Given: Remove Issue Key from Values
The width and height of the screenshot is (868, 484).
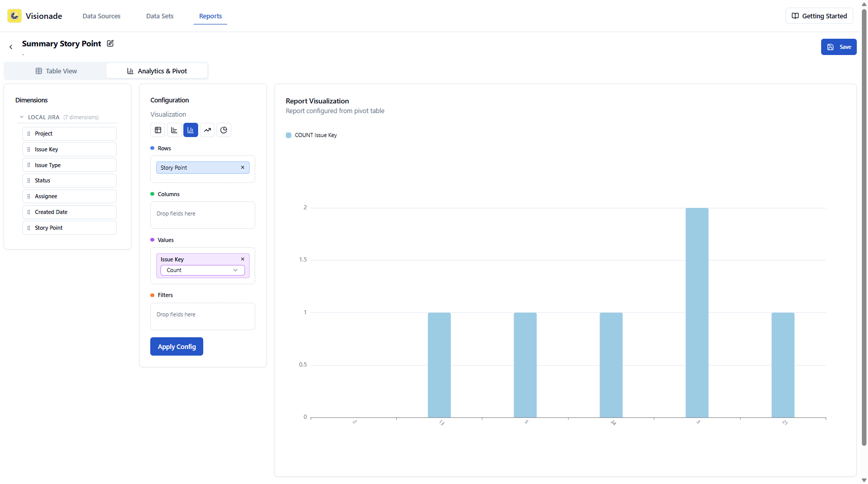Looking at the screenshot, I should [242, 259].
